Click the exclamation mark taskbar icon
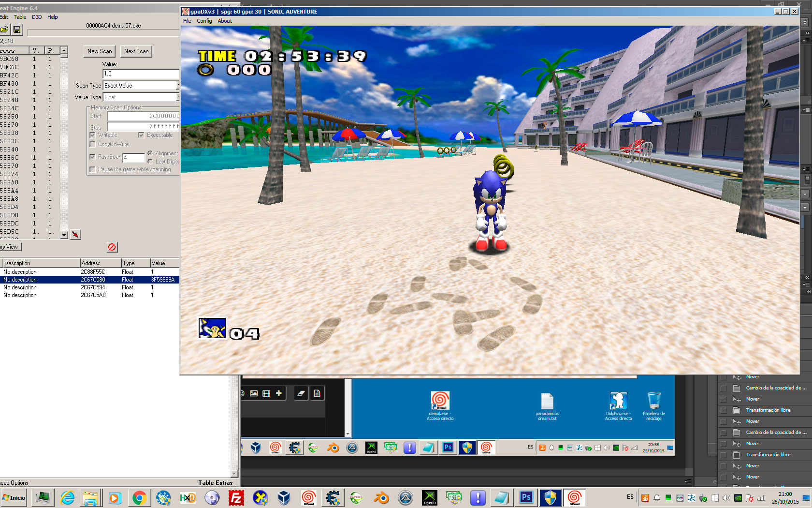Viewport: 812px width, 508px height. pyautogui.click(x=478, y=497)
